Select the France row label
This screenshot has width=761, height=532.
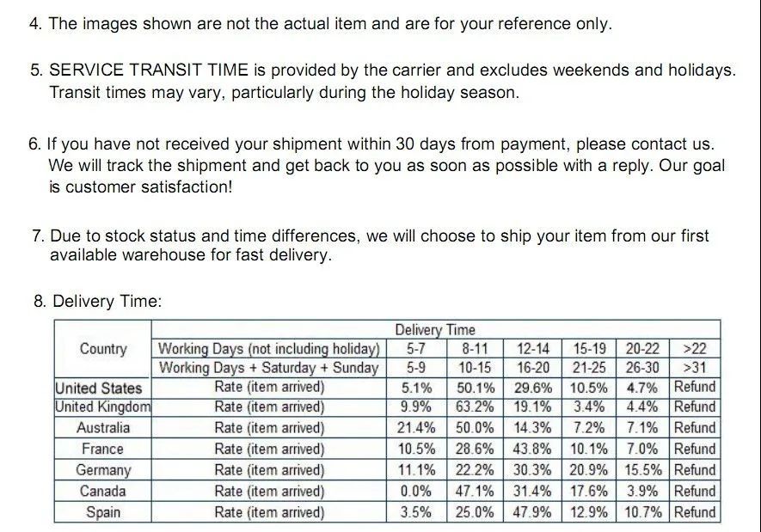pyautogui.click(x=102, y=449)
